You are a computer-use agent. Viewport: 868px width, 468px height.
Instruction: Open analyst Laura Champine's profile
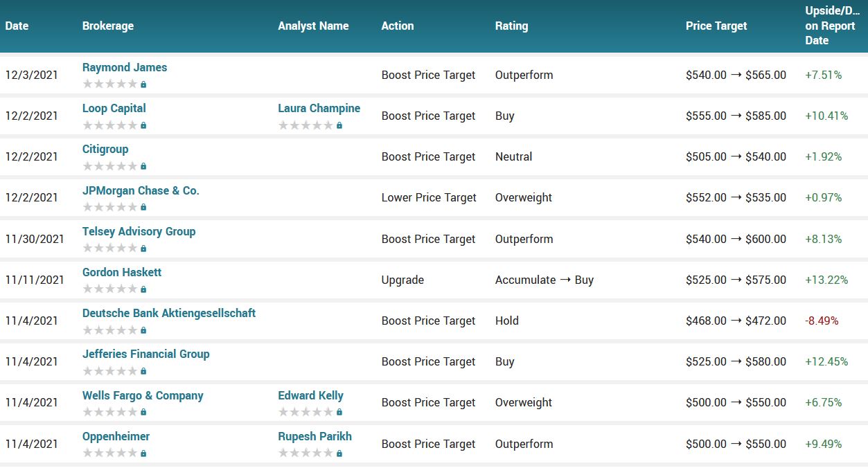click(x=319, y=108)
